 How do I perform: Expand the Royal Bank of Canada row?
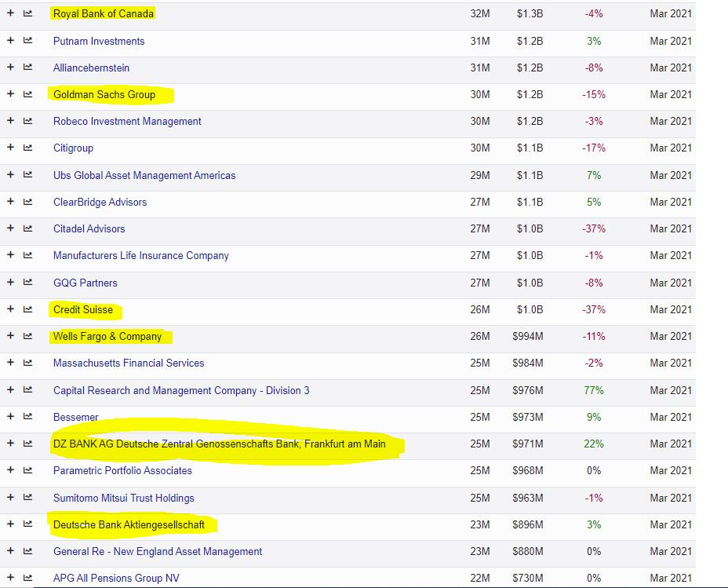click(10, 13)
